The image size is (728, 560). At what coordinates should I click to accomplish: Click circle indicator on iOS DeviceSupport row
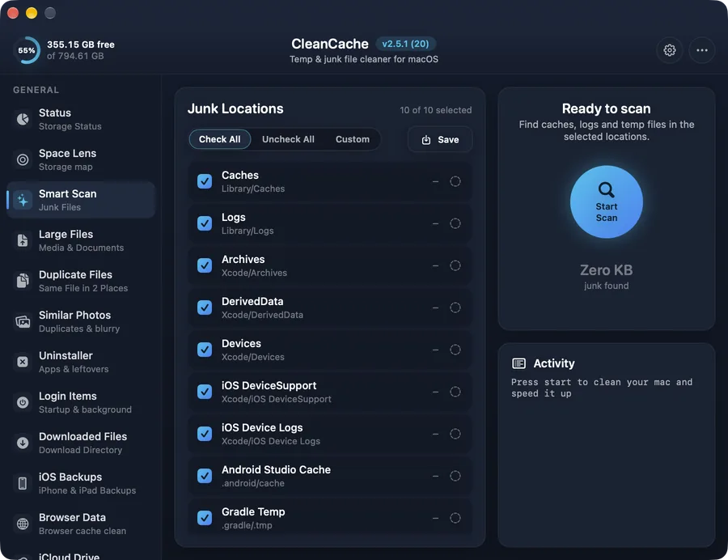point(455,392)
